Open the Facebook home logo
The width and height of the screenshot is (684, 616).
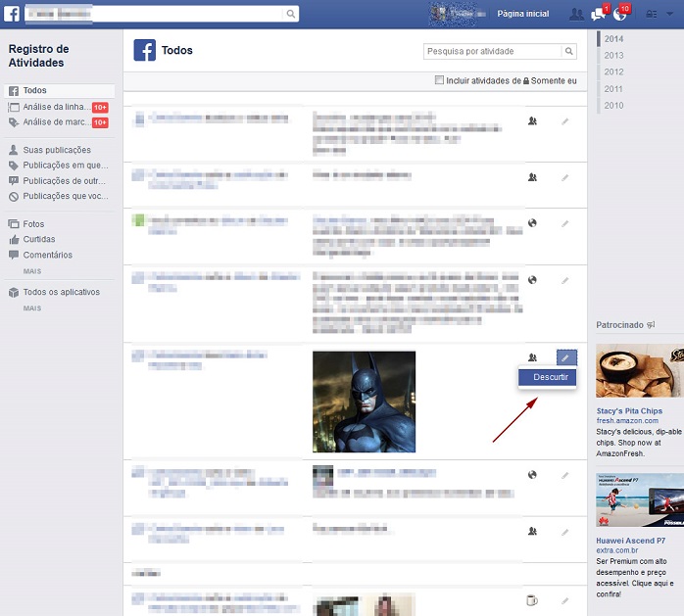tap(12, 14)
